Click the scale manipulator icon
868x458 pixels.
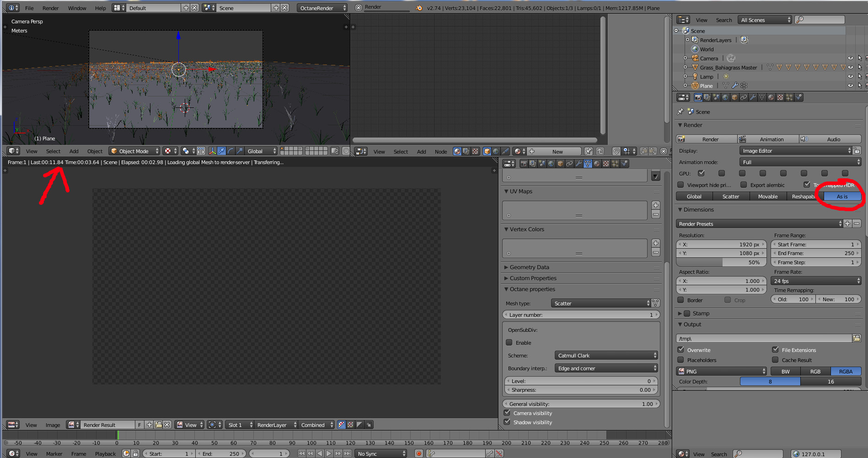[x=240, y=151]
